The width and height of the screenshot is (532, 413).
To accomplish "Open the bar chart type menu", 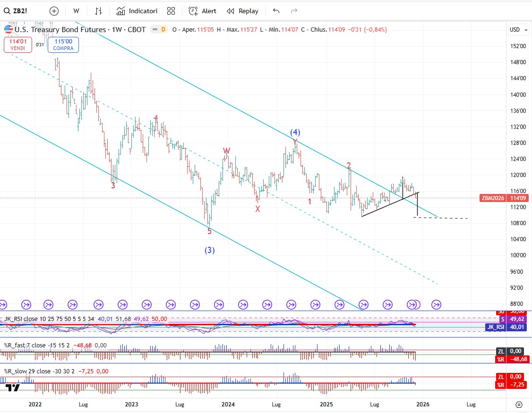I will (x=98, y=11).
